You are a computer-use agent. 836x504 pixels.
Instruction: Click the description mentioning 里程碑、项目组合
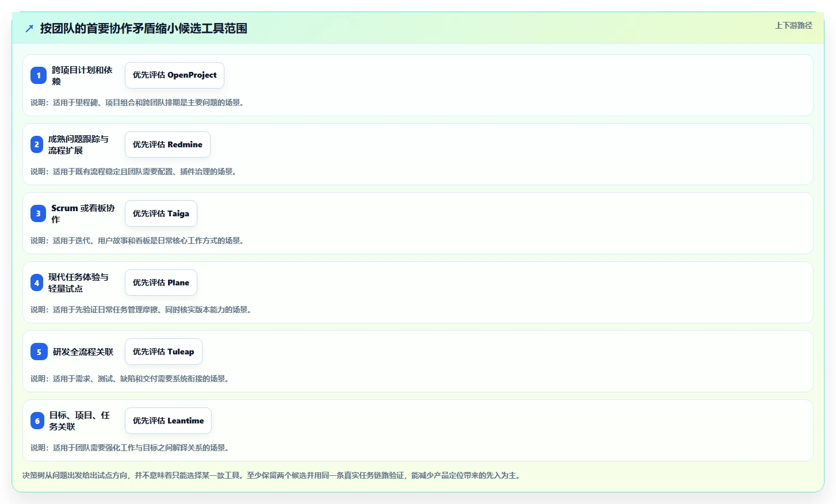[x=139, y=102]
